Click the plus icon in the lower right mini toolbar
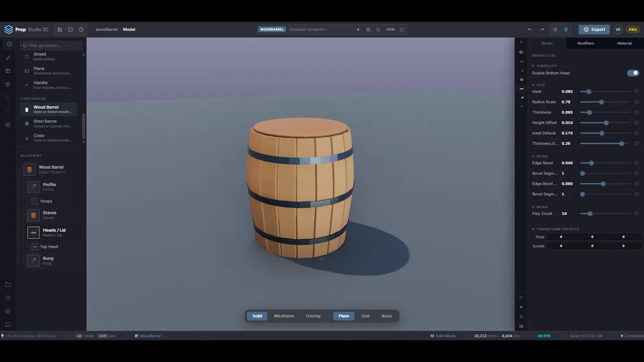644x362 pixels. click(521, 307)
